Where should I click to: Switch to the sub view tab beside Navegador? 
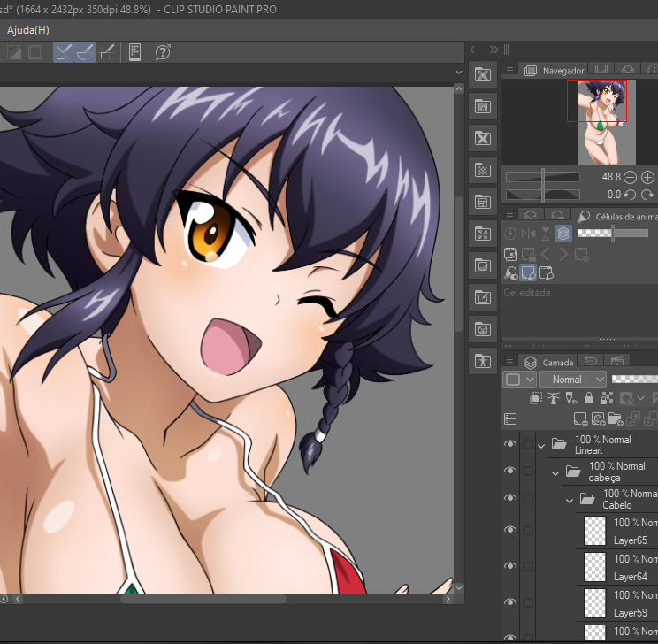tap(601, 69)
